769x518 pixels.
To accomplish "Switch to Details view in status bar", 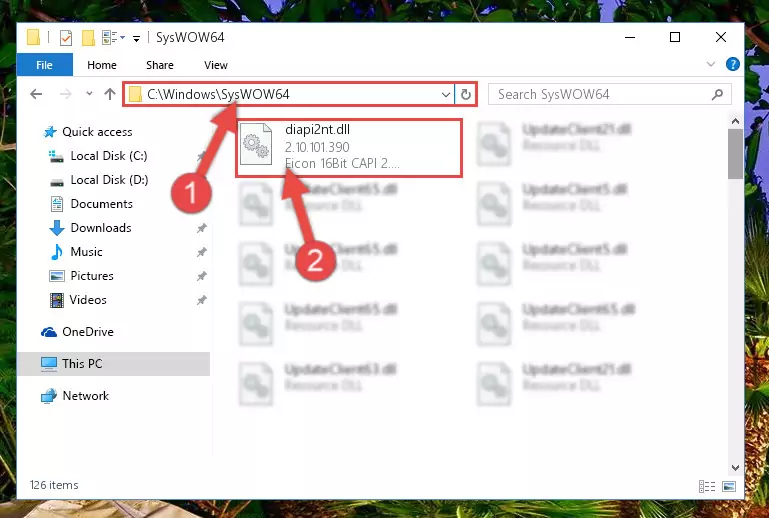I will point(707,486).
